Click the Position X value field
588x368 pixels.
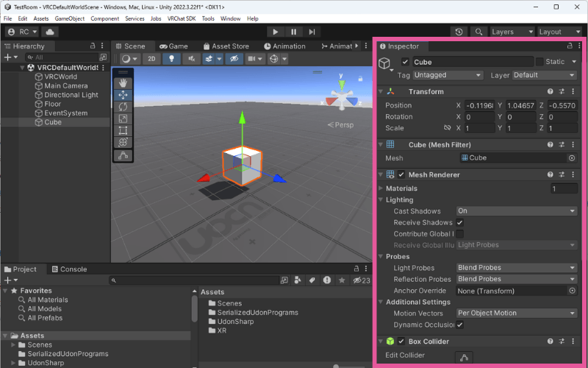480,105
